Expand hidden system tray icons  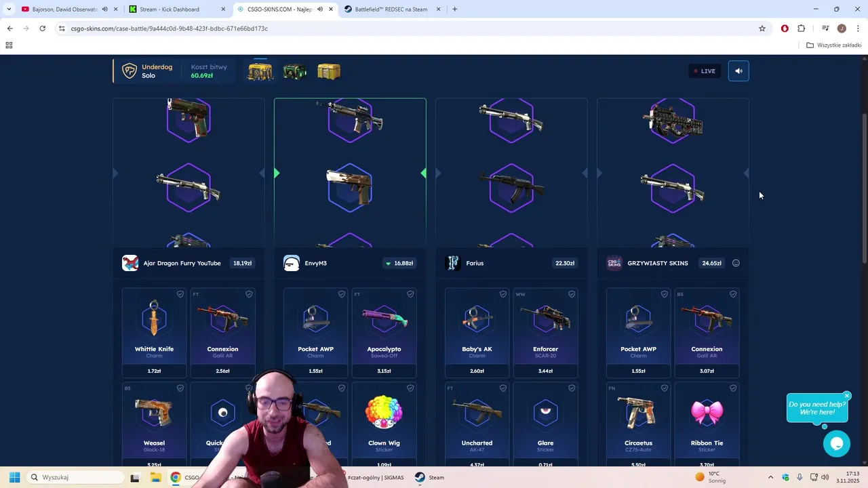tap(770, 477)
